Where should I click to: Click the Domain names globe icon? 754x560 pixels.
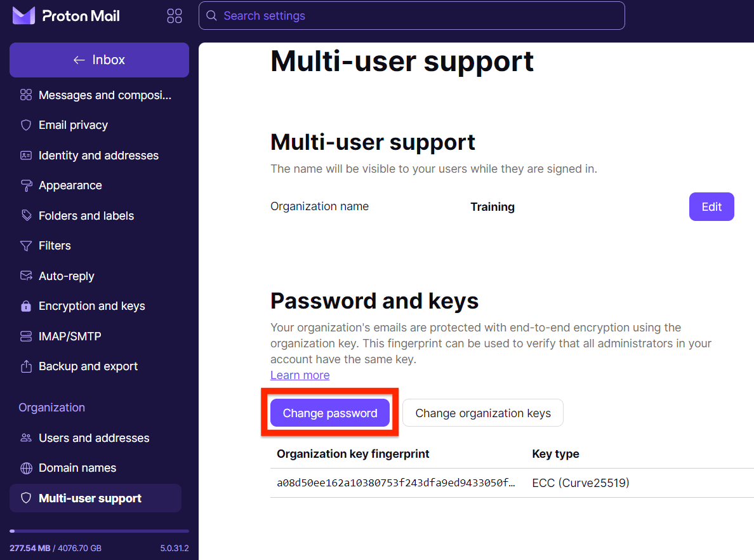[25, 468]
